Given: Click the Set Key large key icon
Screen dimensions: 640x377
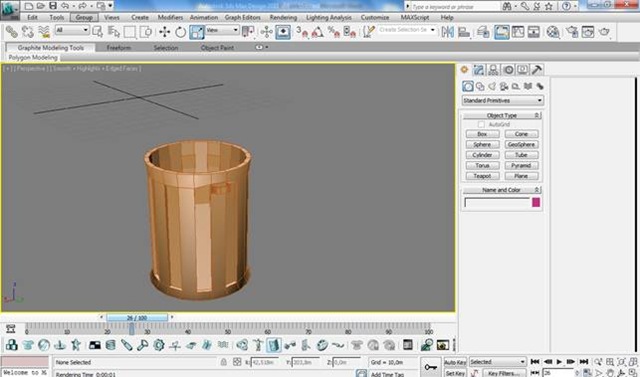Looking at the screenshot, I should [431, 367].
